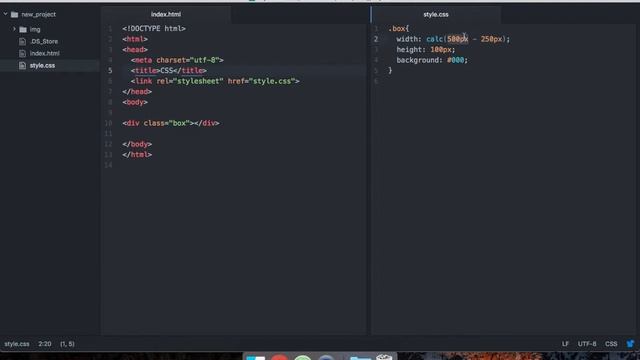Click the calc function keyword

(435, 39)
